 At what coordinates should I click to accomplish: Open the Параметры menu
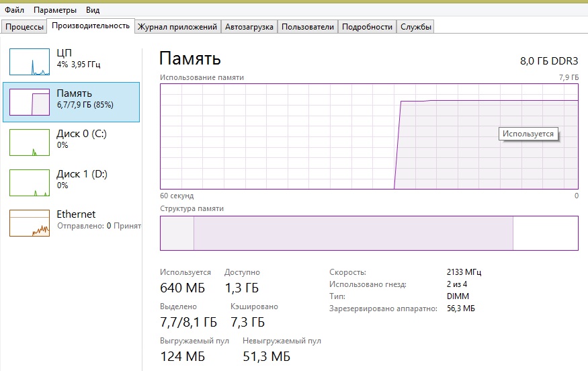click(55, 11)
